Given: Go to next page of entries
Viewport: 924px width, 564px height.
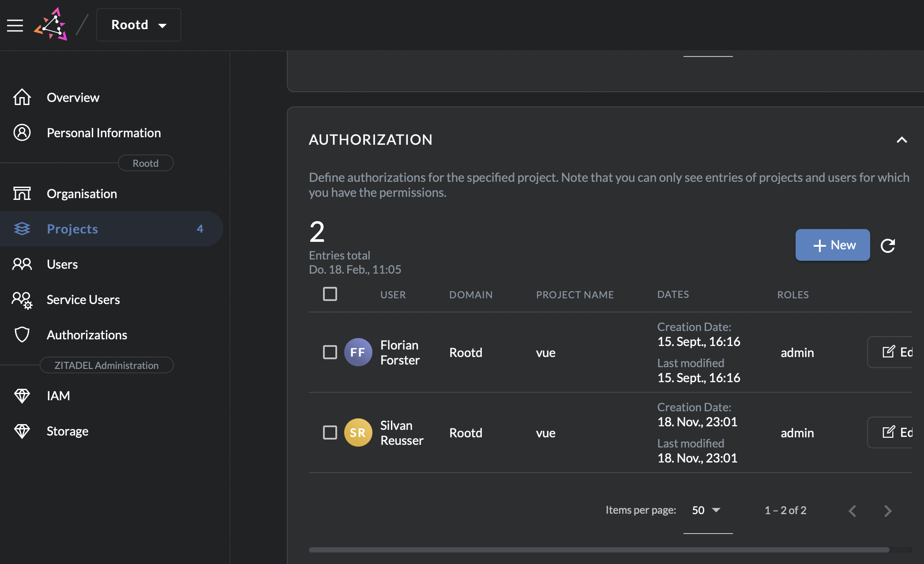Looking at the screenshot, I should [x=888, y=511].
